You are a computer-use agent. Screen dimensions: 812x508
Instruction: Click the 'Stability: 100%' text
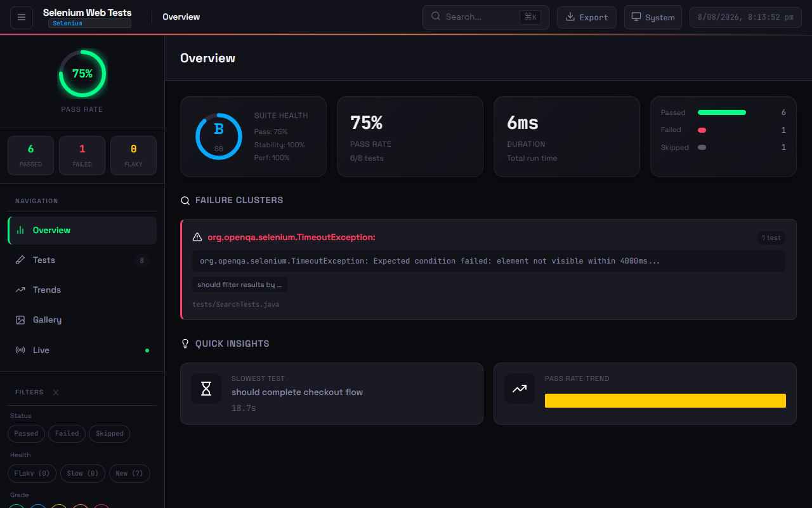coord(280,145)
